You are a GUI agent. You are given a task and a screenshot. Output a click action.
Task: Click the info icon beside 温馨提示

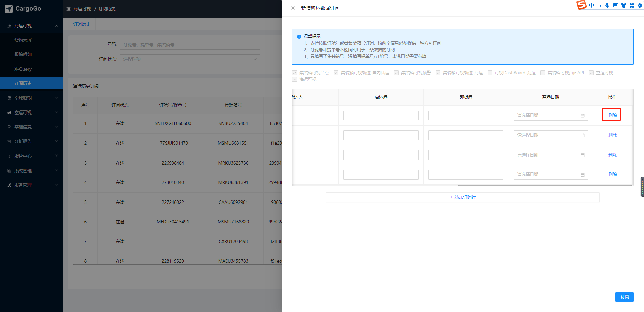tap(299, 37)
